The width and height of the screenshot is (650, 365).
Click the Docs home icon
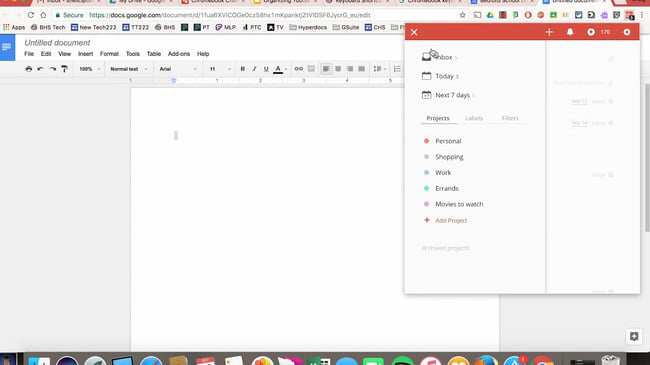coord(7,47)
